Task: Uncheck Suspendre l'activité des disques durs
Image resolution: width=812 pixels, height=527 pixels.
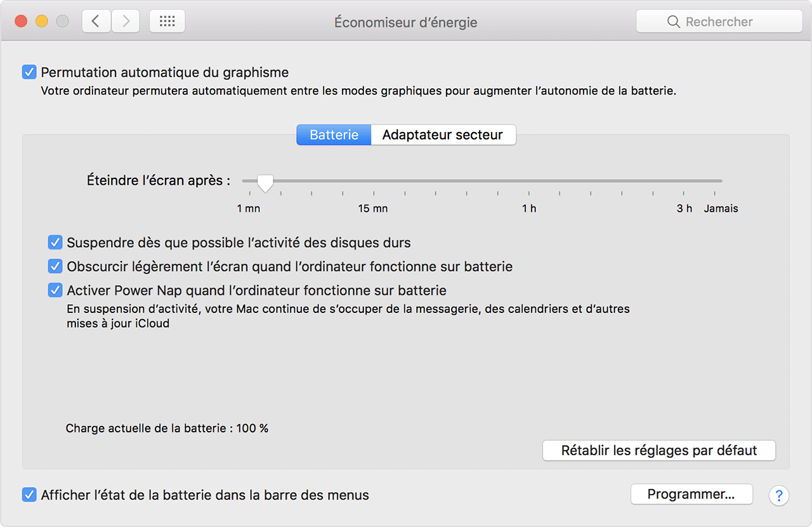Action: [x=55, y=243]
